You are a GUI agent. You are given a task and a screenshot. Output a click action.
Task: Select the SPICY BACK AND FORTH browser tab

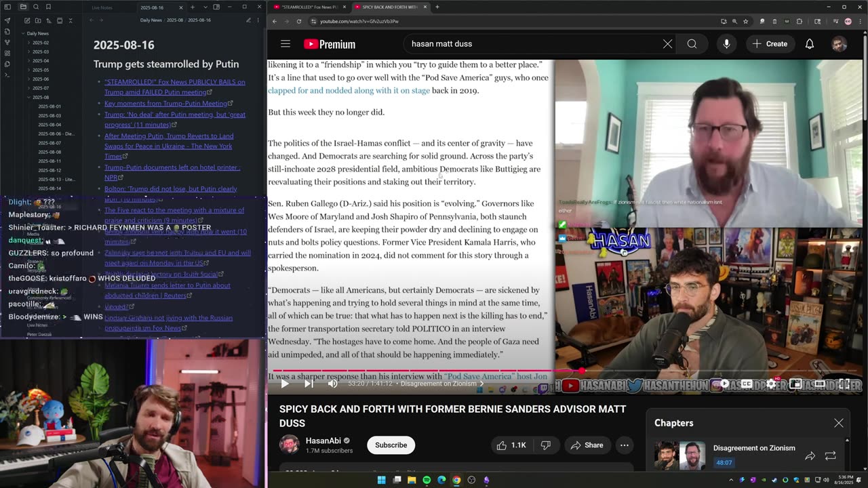(x=390, y=7)
